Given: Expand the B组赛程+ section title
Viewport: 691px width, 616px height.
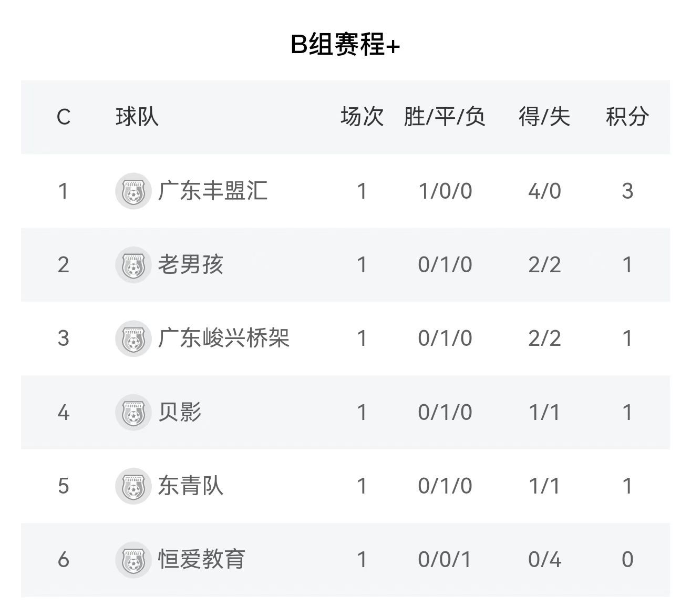Looking at the screenshot, I should pos(345,45).
